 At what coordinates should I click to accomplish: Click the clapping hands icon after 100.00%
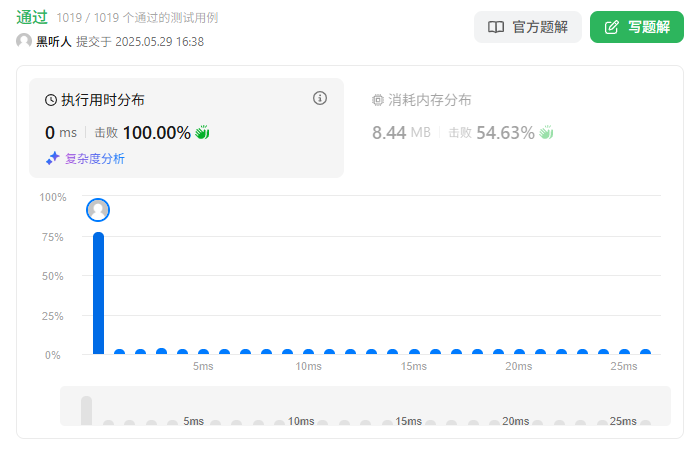tap(202, 133)
